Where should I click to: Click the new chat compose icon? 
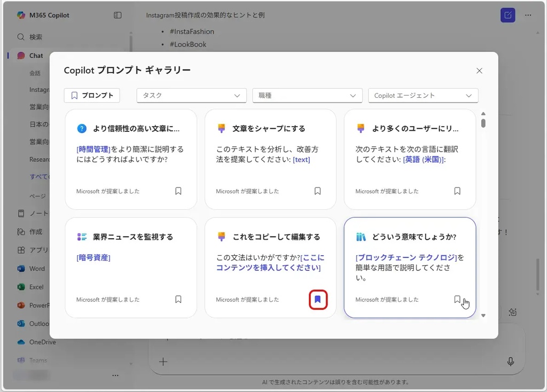(507, 15)
